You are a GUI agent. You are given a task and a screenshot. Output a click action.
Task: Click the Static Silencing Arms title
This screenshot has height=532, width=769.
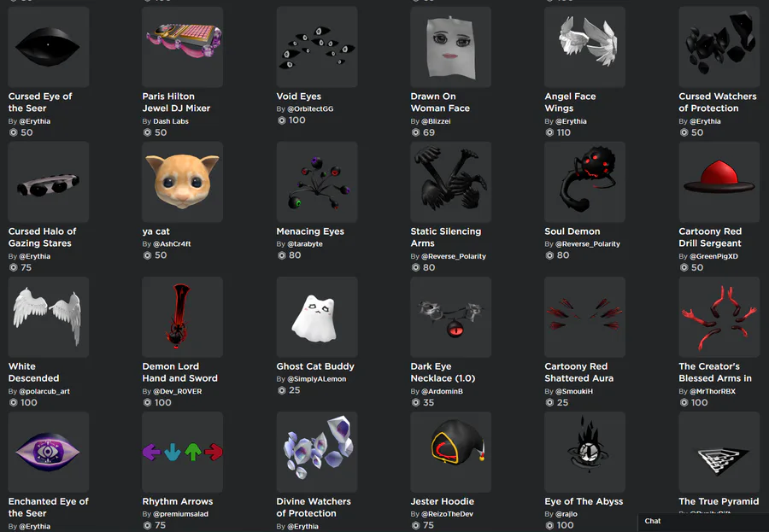pos(446,237)
